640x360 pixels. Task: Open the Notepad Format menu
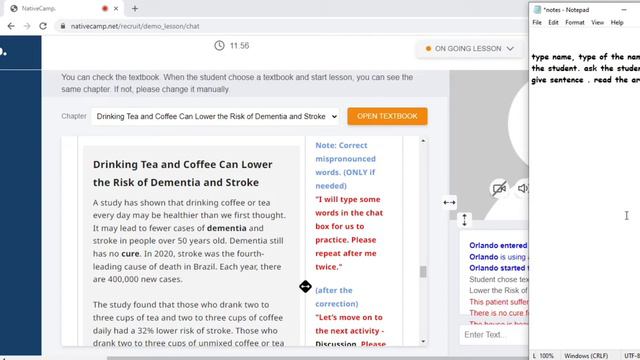pos(575,22)
